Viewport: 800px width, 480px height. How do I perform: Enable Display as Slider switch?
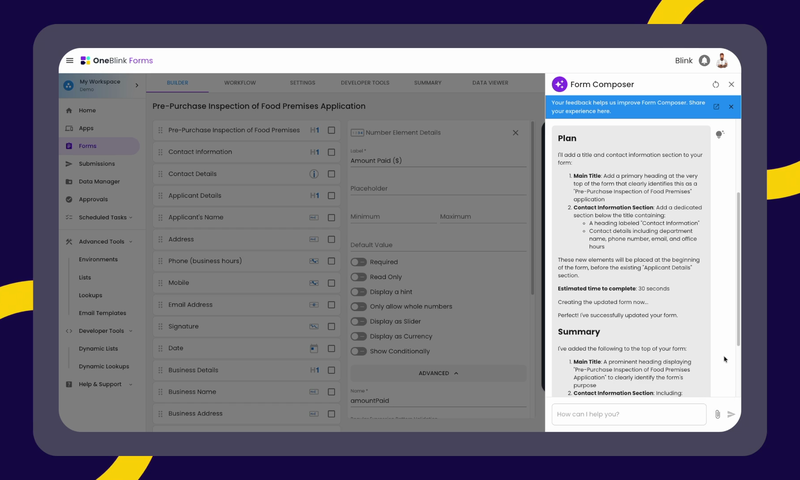359,321
